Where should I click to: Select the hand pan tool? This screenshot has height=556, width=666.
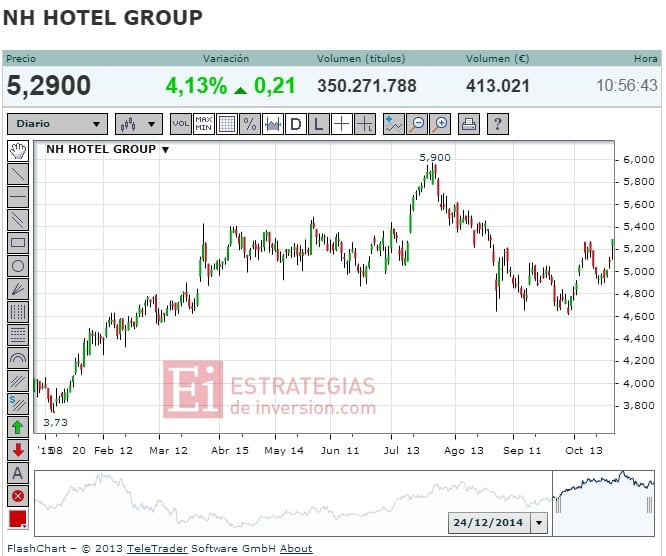coord(18,151)
